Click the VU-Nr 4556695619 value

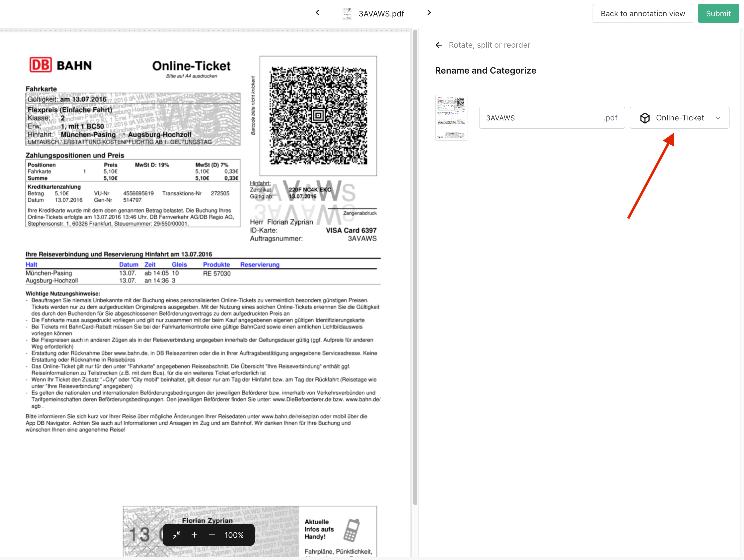click(x=138, y=193)
